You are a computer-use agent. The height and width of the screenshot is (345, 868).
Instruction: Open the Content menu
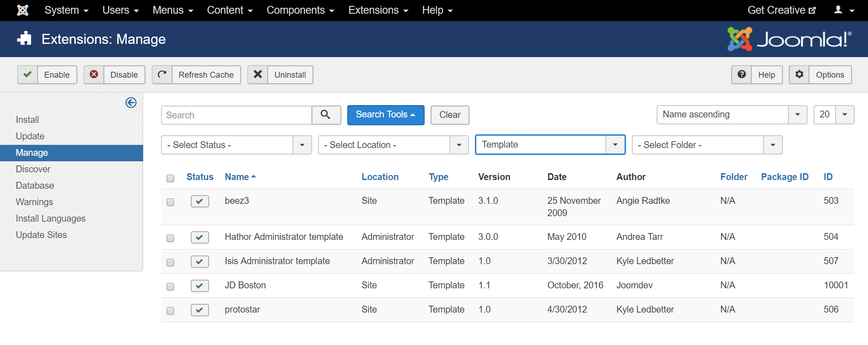(230, 10)
